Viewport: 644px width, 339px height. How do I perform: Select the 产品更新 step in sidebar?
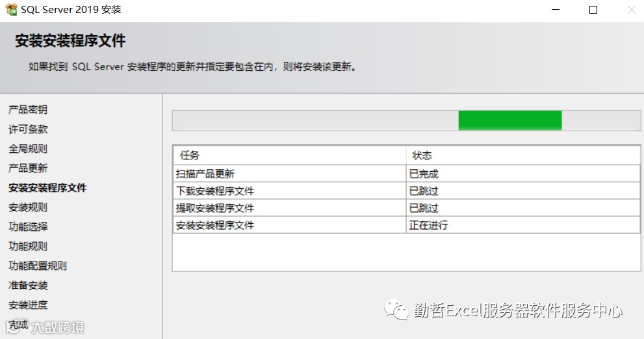tap(28, 168)
